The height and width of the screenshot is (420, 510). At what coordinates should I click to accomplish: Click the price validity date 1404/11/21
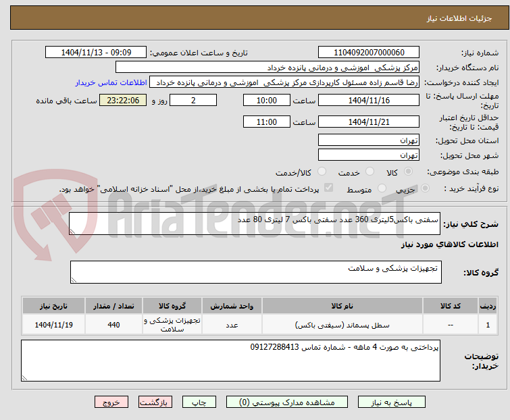pyautogui.click(x=369, y=122)
